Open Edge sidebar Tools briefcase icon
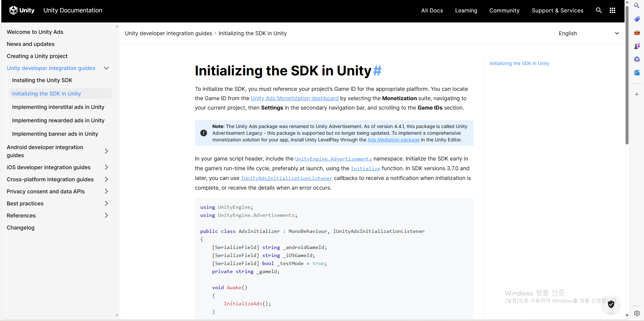The image size is (644, 321). pyautogui.click(x=637, y=33)
